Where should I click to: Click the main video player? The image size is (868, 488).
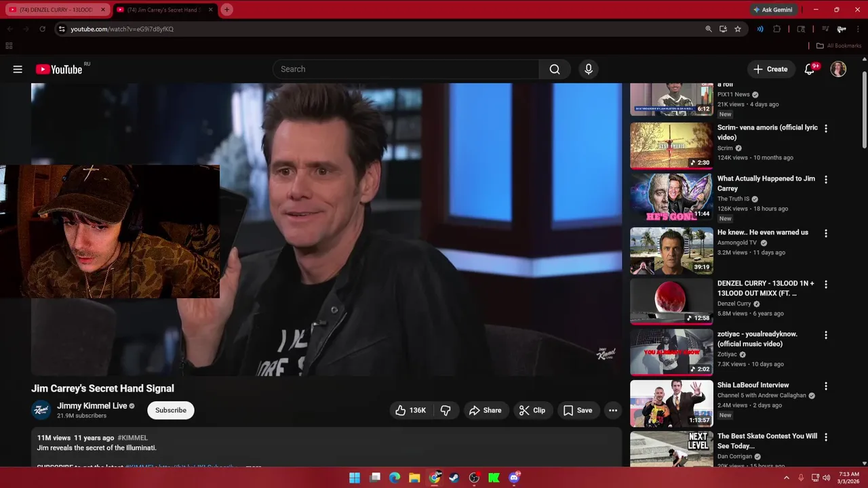point(326,230)
